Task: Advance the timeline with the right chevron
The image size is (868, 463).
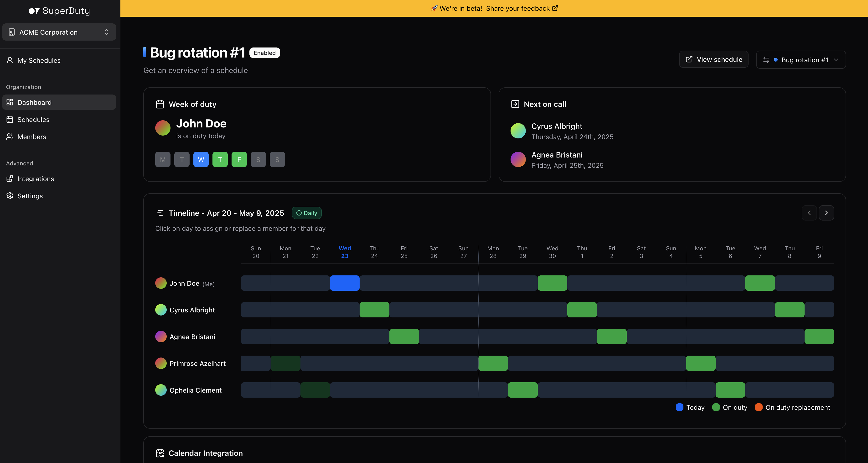Action: [826, 213]
